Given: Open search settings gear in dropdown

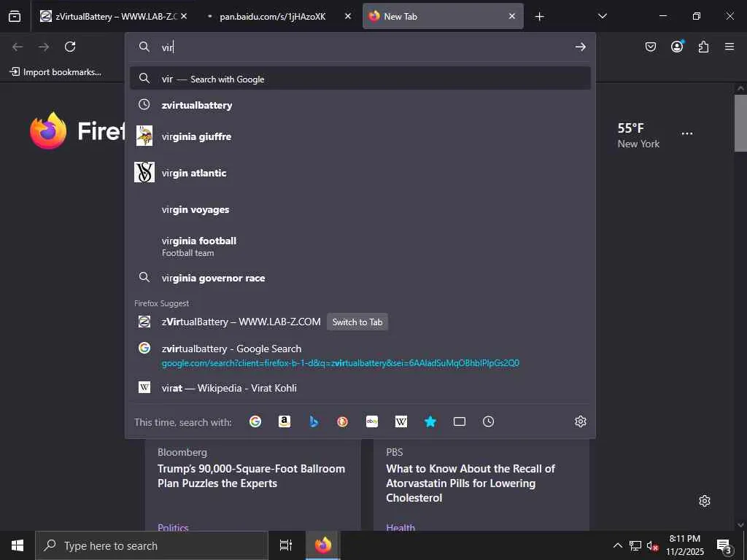Looking at the screenshot, I should 580,421.
